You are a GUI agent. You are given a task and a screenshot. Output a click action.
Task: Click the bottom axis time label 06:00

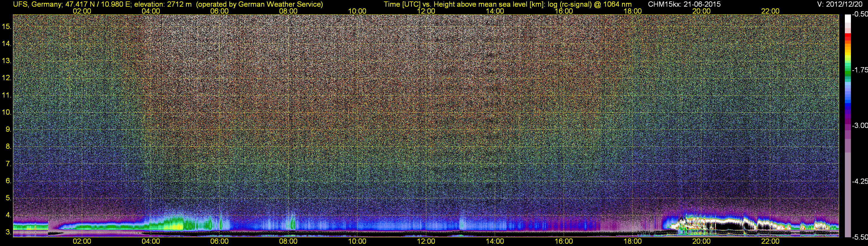tap(219, 241)
